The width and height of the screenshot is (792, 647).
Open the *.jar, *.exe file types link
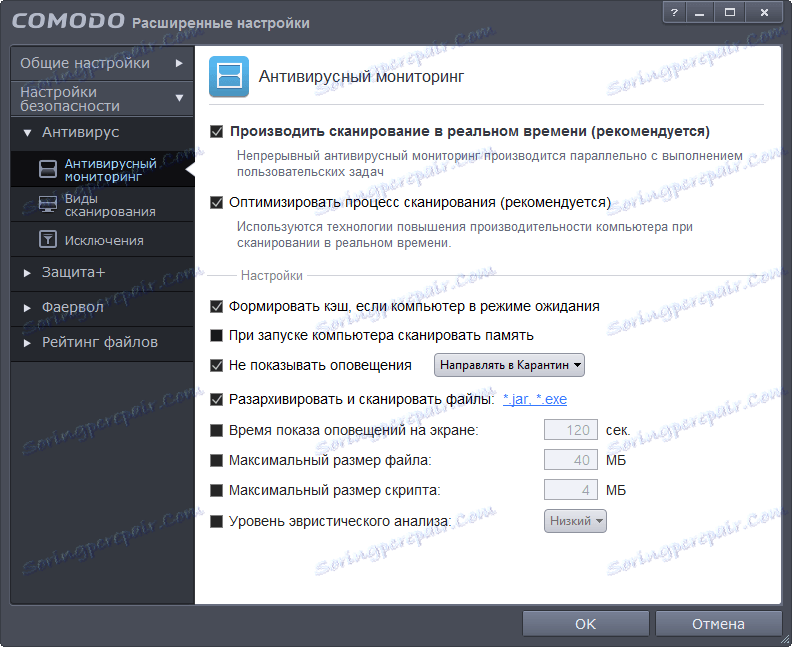click(x=535, y=399)
